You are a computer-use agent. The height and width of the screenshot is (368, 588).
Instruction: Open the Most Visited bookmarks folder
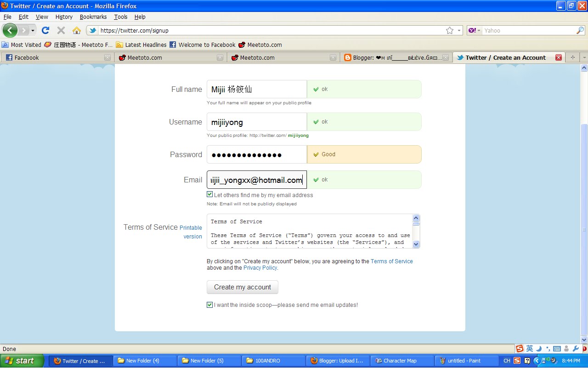point(22,45)
